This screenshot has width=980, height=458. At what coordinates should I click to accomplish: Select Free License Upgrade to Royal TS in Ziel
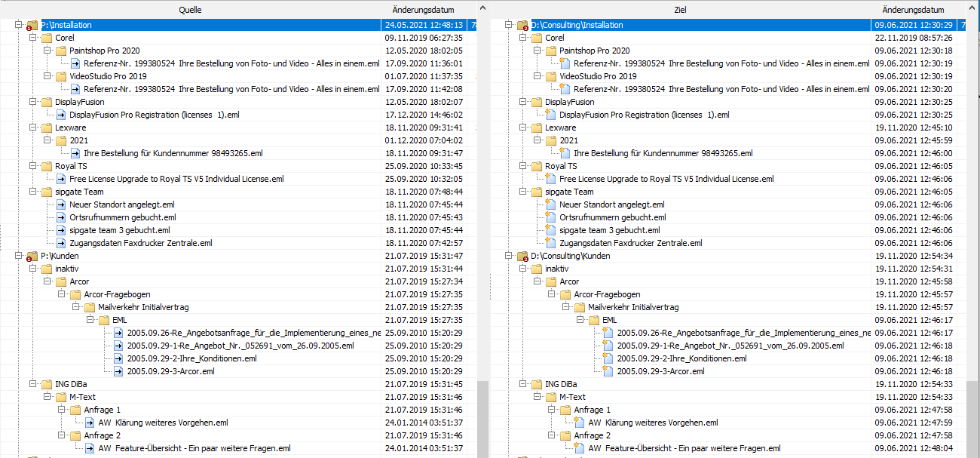(666, 180)
